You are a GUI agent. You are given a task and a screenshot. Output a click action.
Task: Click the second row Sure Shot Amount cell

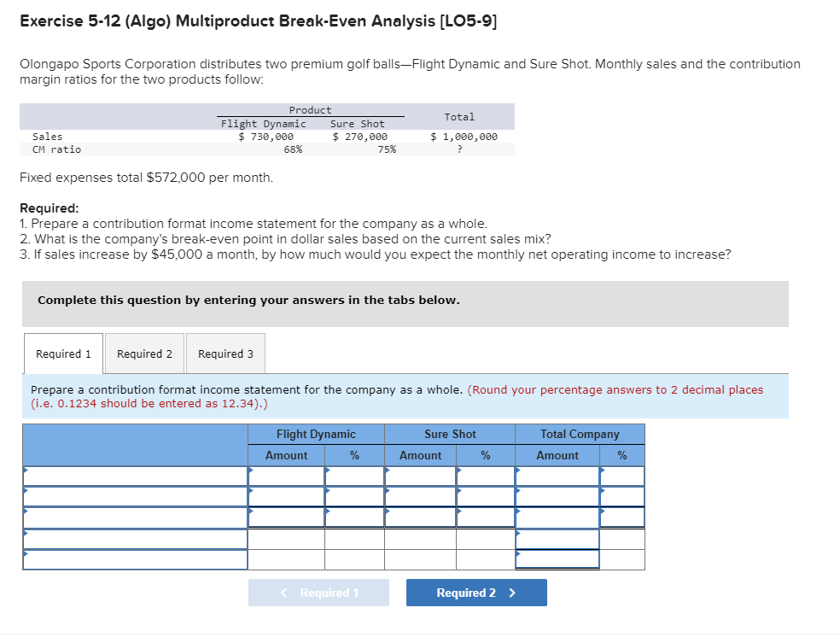pos(420,496)
